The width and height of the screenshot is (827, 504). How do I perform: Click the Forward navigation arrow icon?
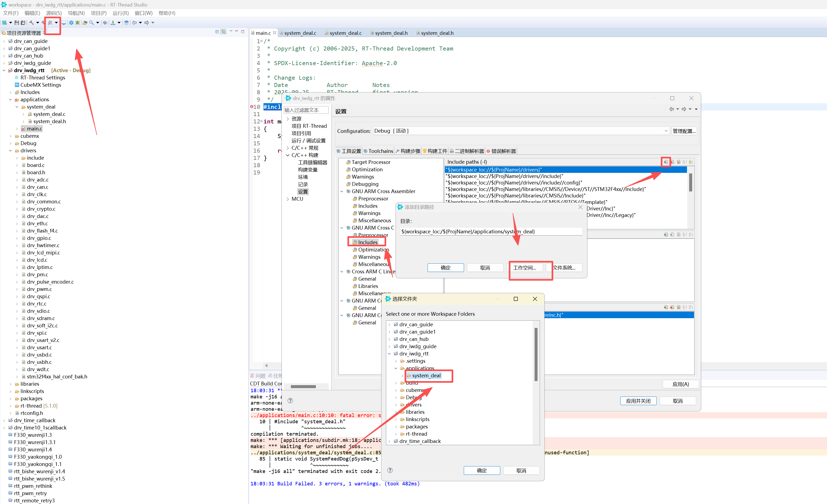(147, 22)
